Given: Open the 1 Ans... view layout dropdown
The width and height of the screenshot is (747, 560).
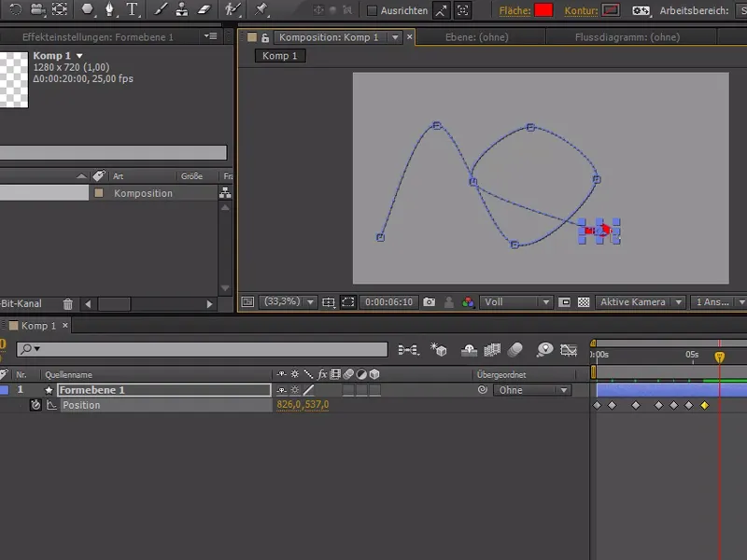Looking at the screenshot, I should [x=718, y=301].
